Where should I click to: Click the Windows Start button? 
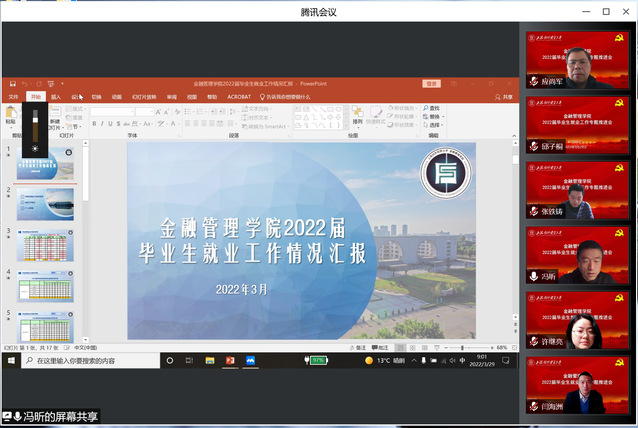(x=12, y=360)
